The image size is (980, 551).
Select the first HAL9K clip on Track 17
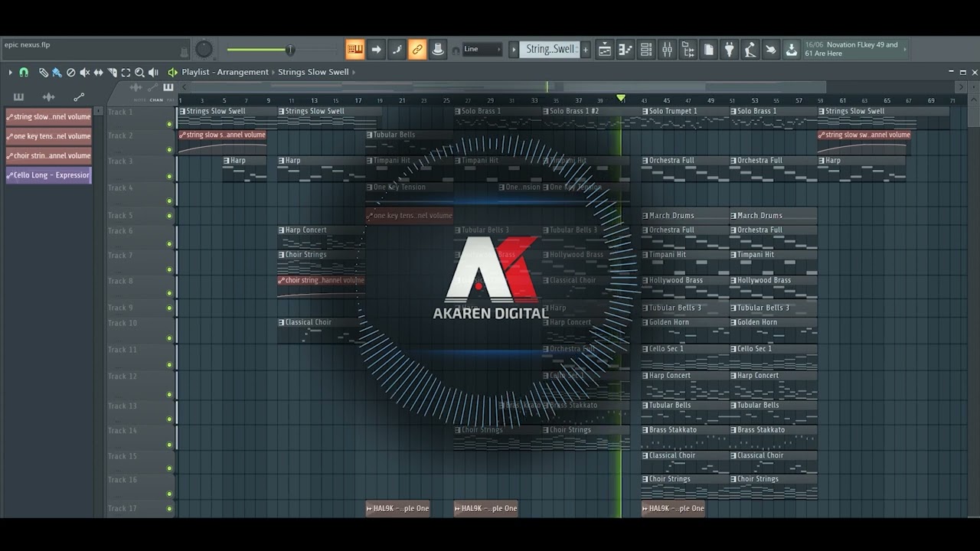[397, 508]
